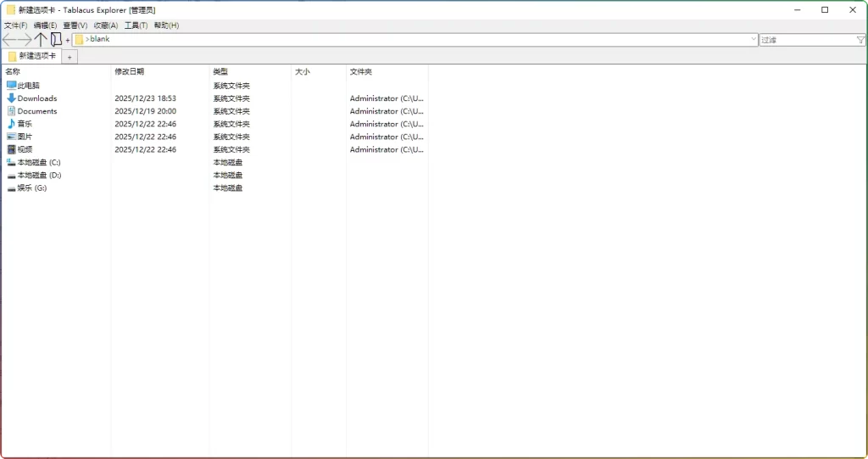Click the date 2025/12/19 20:00
This screenshot has height=459, width=868.
(x=146, y=111)
